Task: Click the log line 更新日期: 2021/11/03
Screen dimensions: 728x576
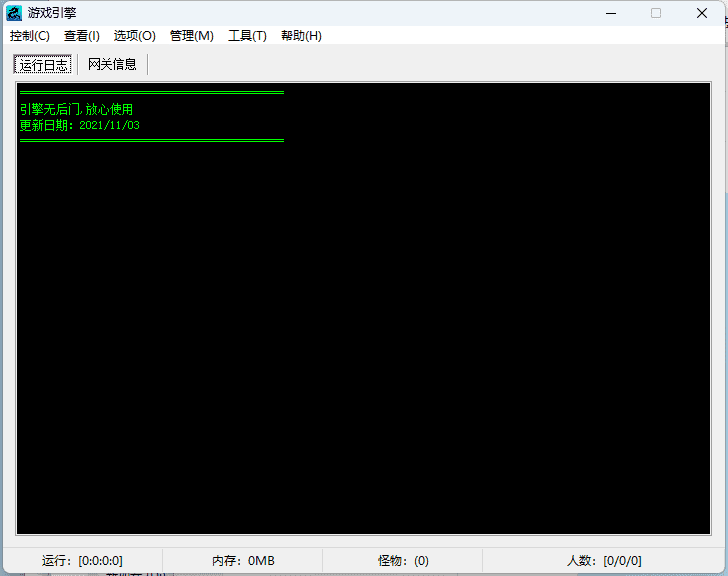Action: (x=79, y=125)
